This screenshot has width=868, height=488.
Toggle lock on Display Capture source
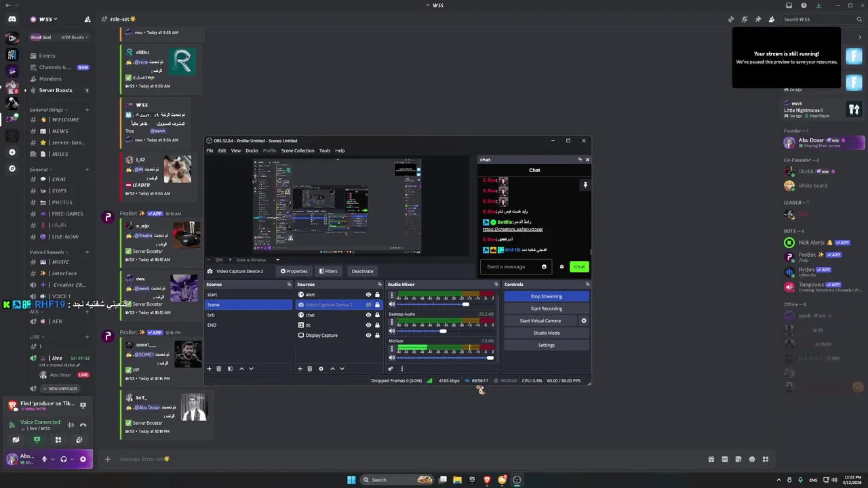click(377, 335)
